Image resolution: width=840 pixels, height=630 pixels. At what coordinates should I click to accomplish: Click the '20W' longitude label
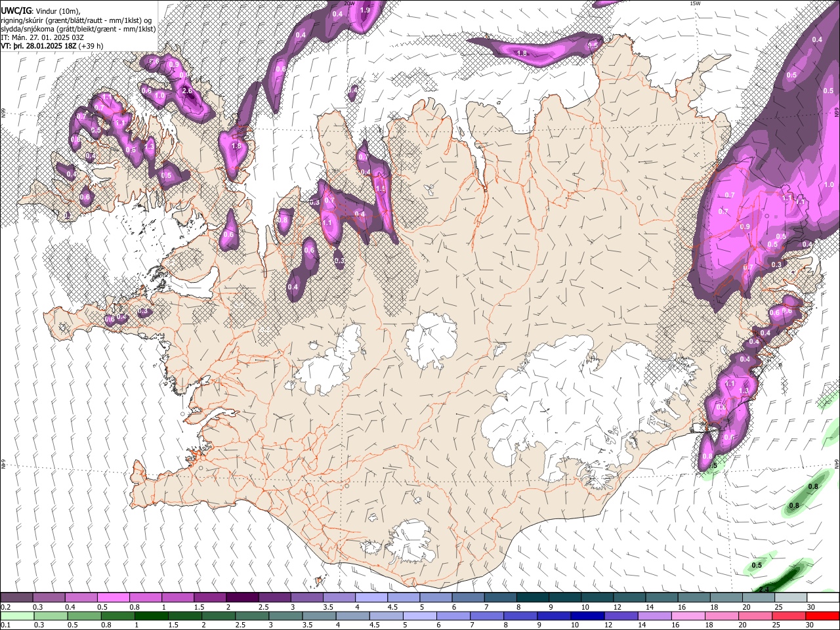(x=349, y=3)
